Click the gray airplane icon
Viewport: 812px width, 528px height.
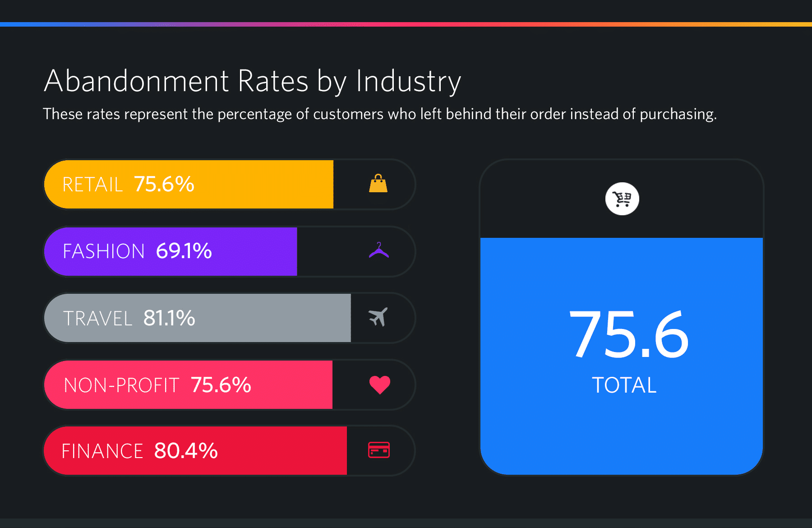point(378,317)
